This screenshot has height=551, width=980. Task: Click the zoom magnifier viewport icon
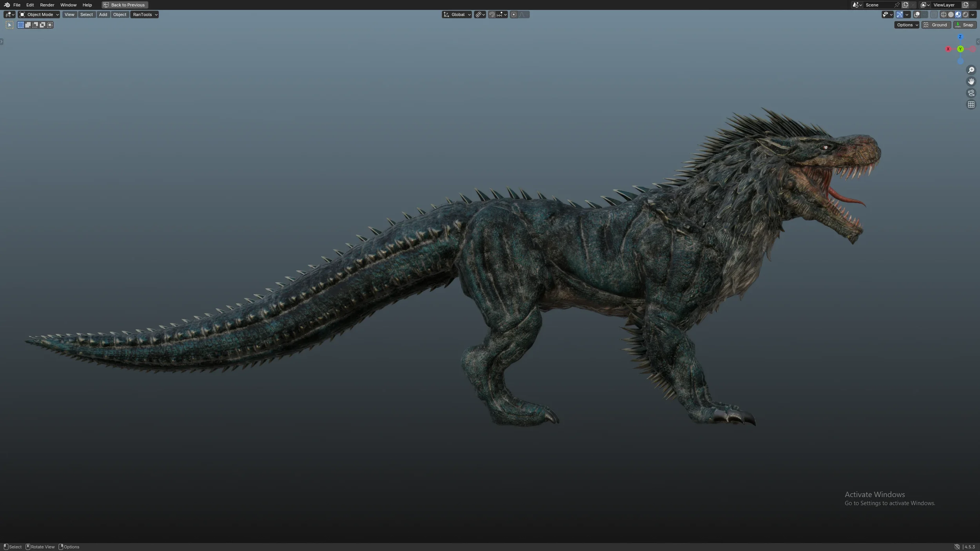971,70
